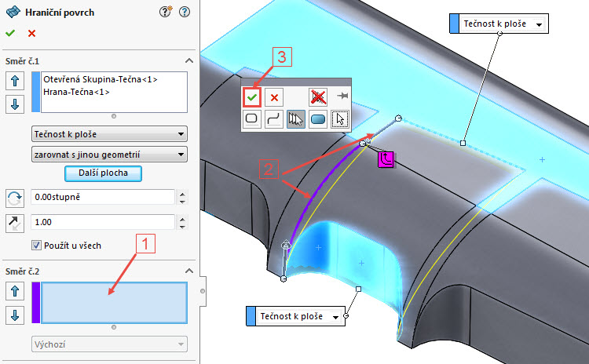Move down arrow in Směr č.1 list
Image resolution: width=589 pixels, height=364 pixels.
(x=15, y=104)
